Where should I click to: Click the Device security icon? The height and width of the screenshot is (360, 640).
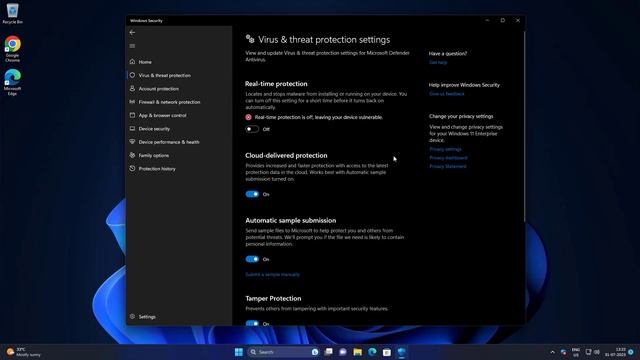click(132, 129)
